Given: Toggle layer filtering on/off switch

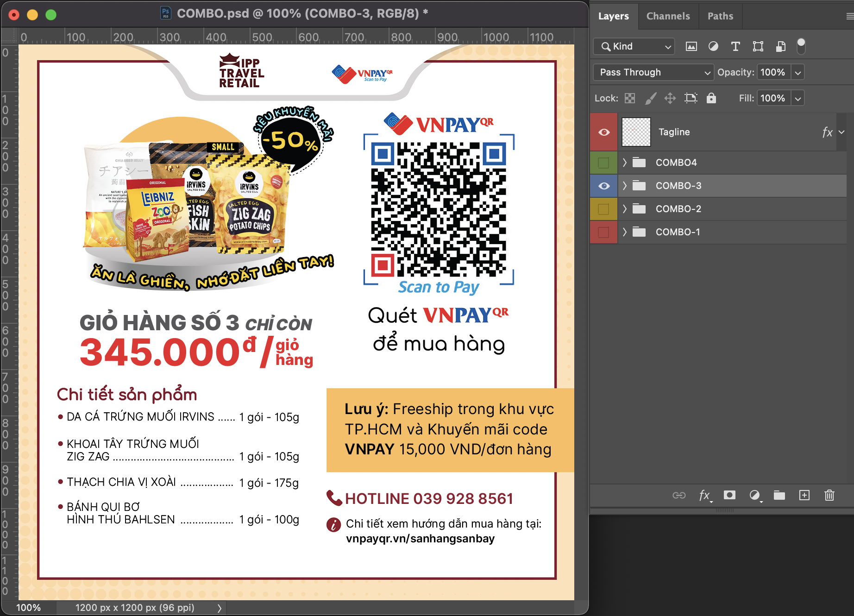Looking at the screenshot, I should pyautogui.click(x=801, y=46).
